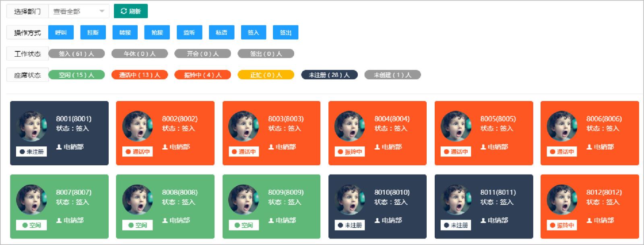644x245 pixels.
Task: Click the 转接 transfer button
Action: coord(125,33)
